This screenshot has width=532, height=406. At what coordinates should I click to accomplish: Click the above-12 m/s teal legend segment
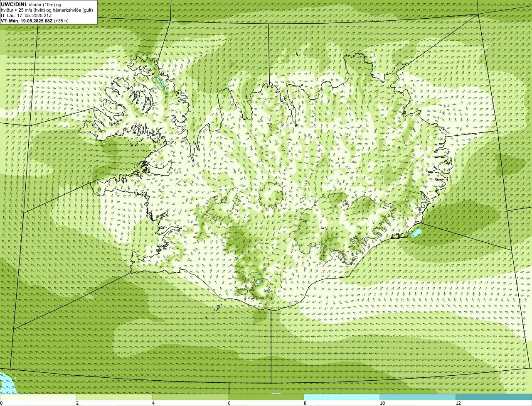click(x=494, y=397)
